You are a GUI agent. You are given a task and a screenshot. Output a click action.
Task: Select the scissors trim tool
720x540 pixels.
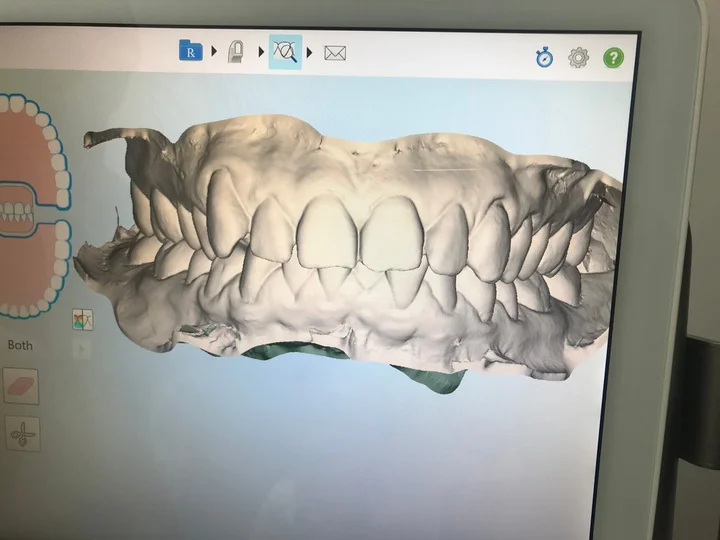coord(21,433)
